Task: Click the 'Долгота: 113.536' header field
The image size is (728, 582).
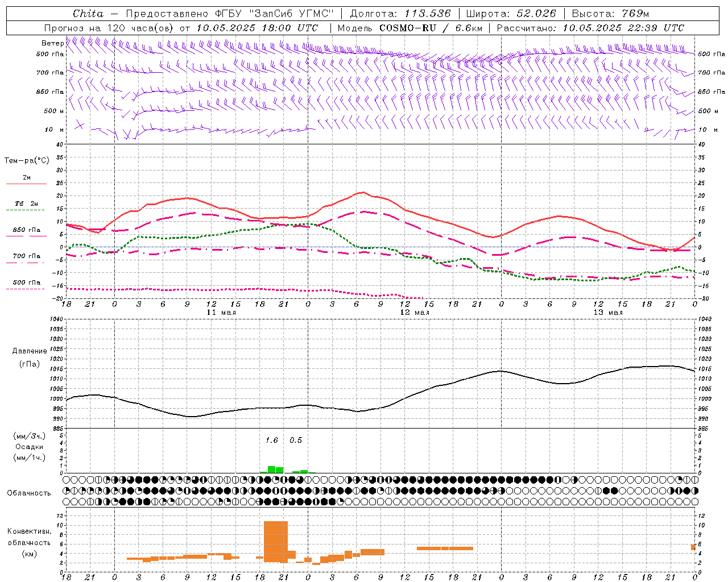Action: click(400, 14)
